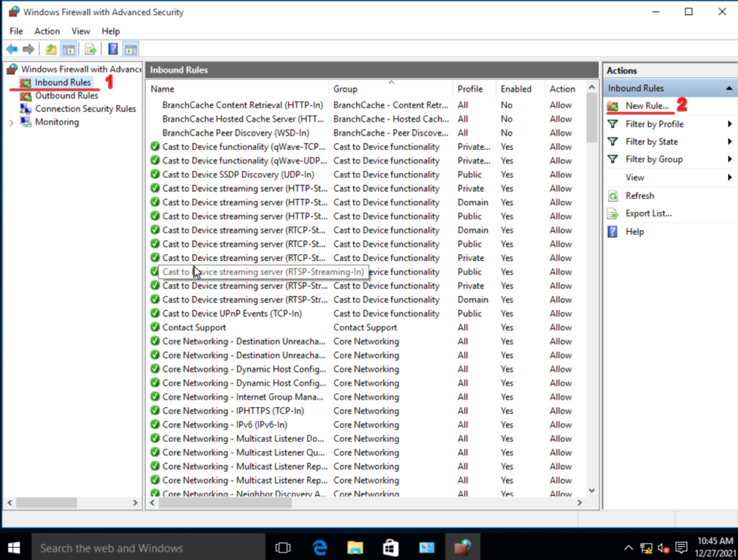This screenshot has width=738, height=560.
Task: Click the Export List icon in Actions pane
Action: [x=613, y=214]
